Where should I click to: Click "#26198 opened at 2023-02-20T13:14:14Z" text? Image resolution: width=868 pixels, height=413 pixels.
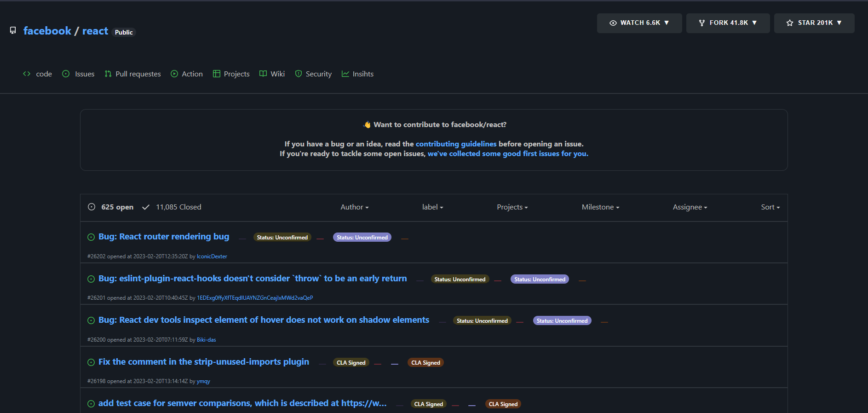coord(138,381)
